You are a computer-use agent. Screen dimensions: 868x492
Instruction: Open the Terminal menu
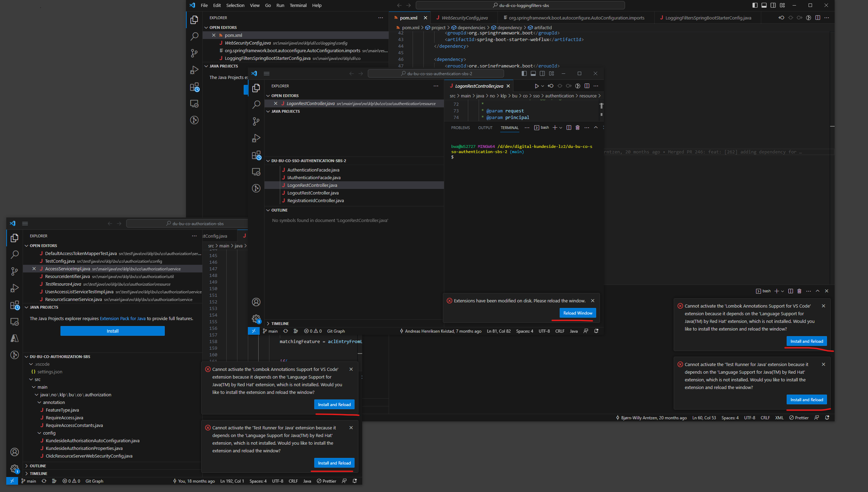click(x=298, y=5)
